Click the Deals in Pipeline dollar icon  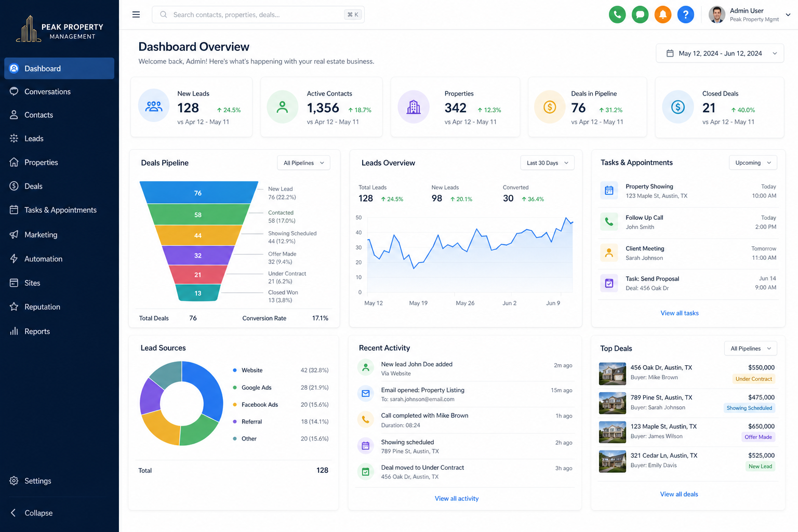[550, 107]
